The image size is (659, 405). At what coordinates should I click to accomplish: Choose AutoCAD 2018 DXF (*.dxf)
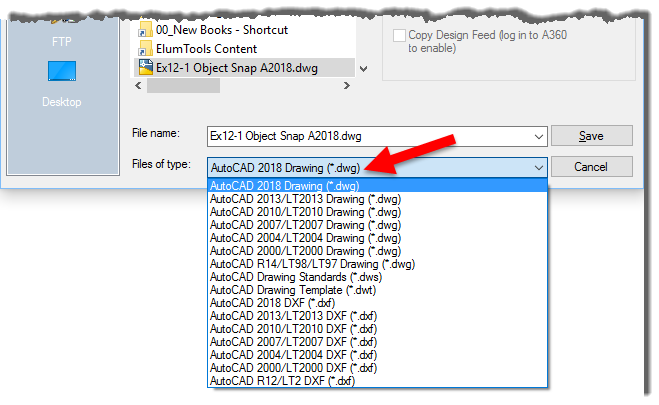coord(377,303)
